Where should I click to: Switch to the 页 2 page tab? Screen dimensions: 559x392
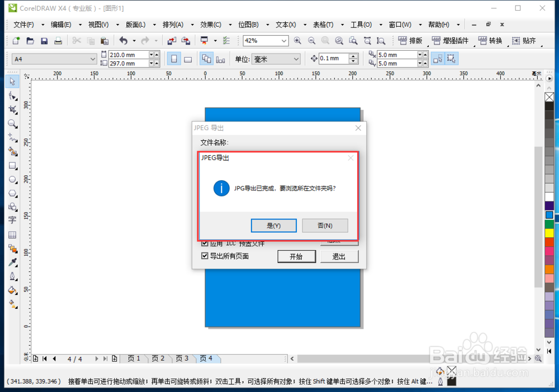[158, 359]
